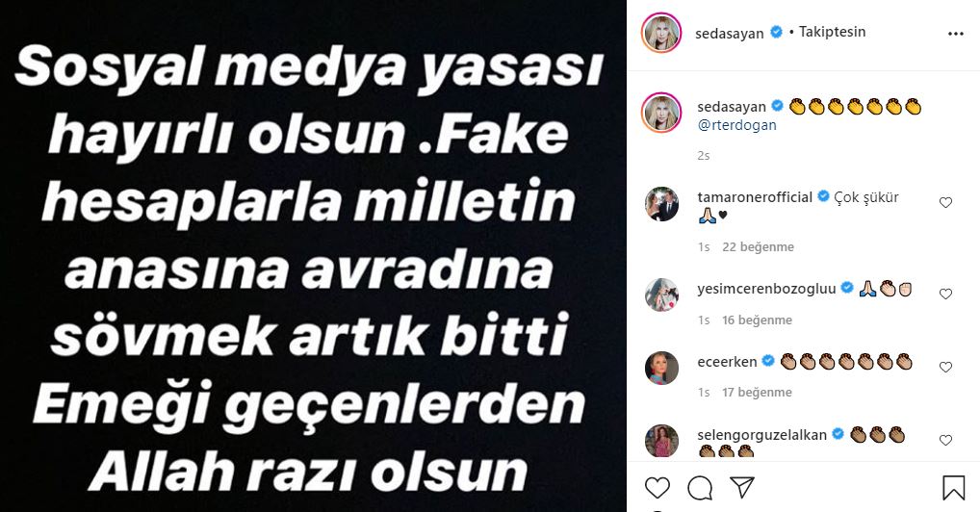
Task: Like selengorguzelalkan's comment heart
Action: [x=945, y=440]
